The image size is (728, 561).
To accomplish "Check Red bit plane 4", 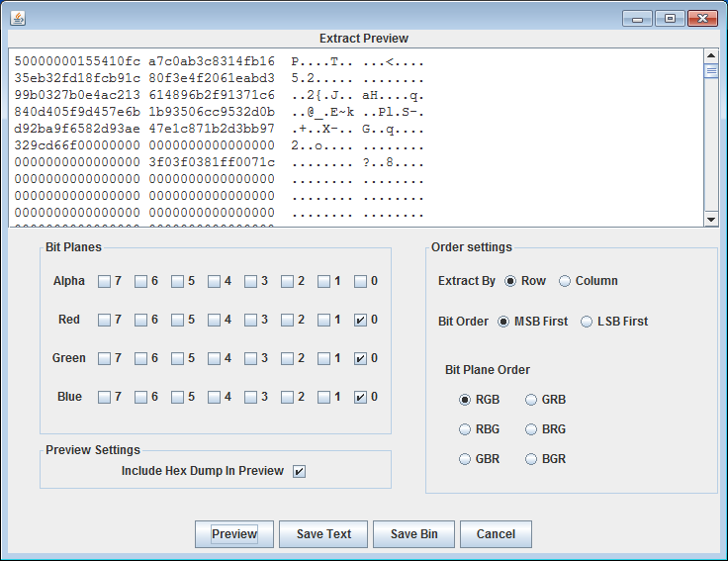I will point(214,320).
